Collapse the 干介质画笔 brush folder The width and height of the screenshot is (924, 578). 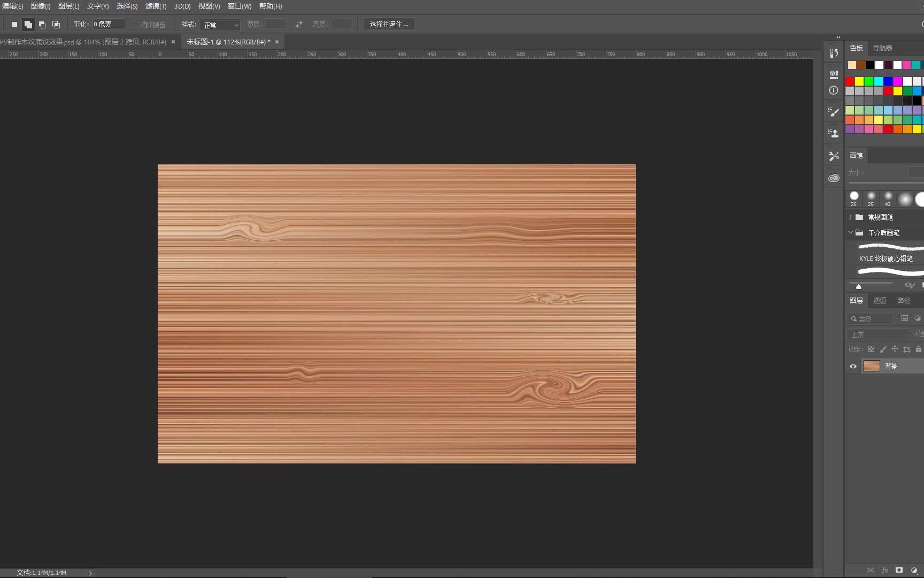(850, 232)
